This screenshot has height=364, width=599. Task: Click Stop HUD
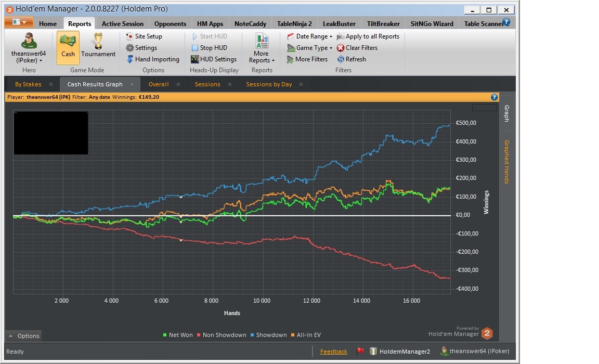point(210,48)
